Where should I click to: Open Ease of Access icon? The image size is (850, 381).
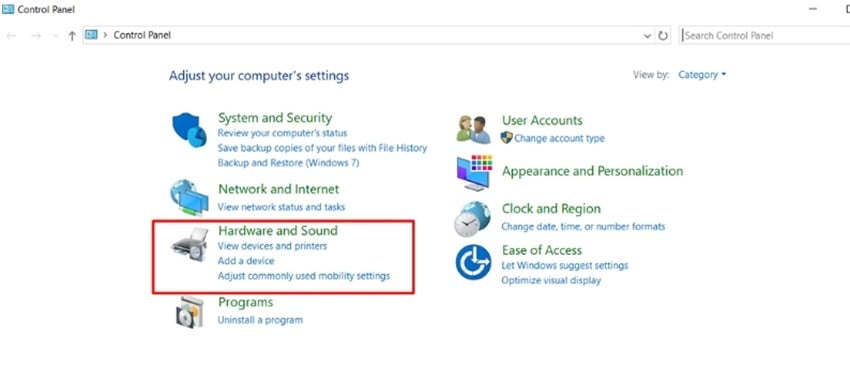click(x=473, y=262)
